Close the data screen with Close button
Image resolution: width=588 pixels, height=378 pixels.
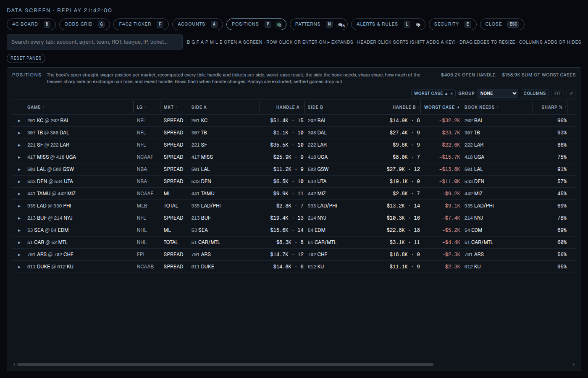tap(502, 24)
